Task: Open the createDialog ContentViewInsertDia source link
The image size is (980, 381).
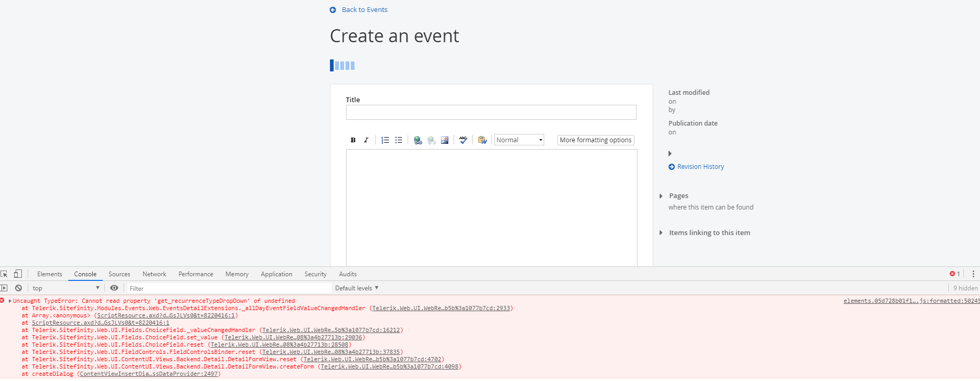Action: coord(149,374)
